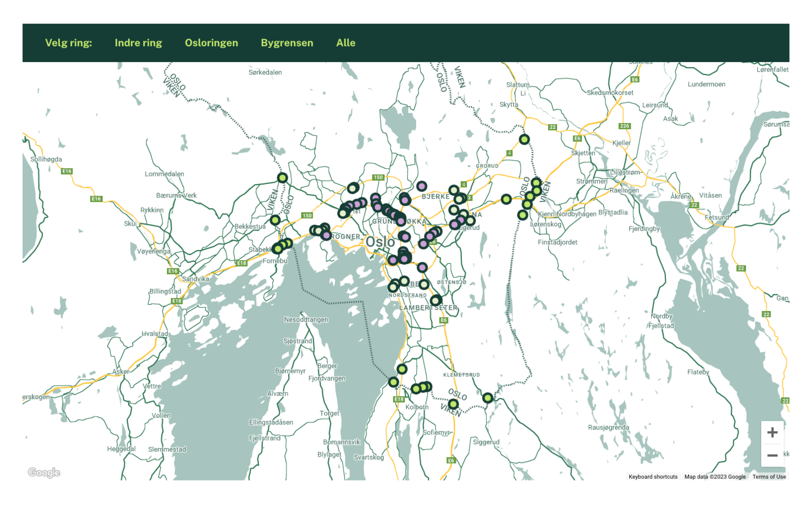Click purple marker north of Bjerke

[x=421, y=187]
